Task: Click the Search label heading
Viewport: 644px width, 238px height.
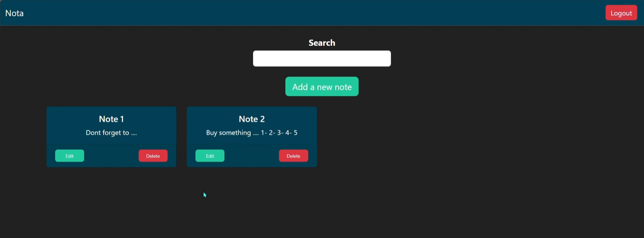Action: tap(321, 43)
